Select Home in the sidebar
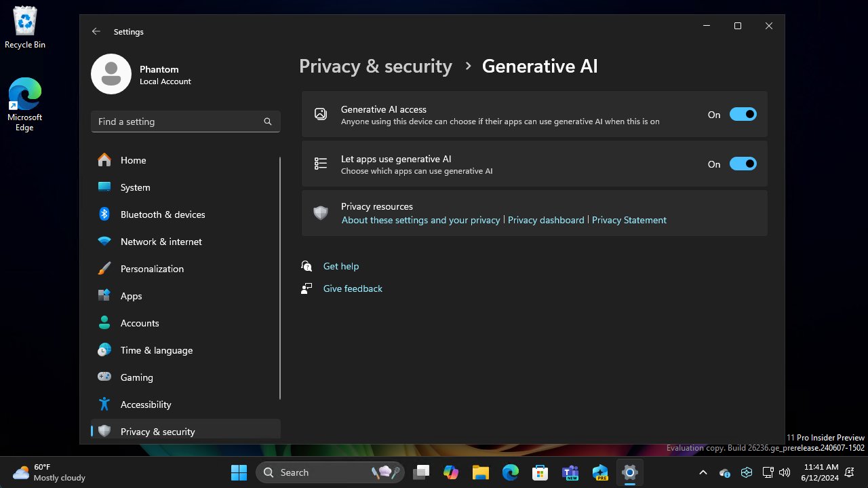This screenshot has height=488, width=868. 133,160
